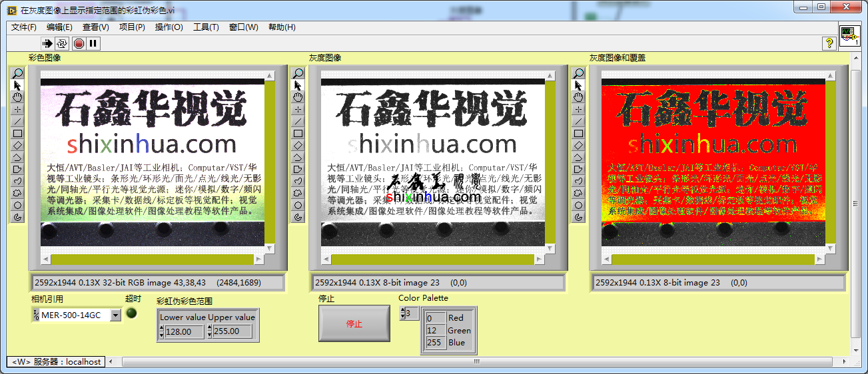Select the Rectangle tool on 彩色图像 display
Viewport: 868px width, 374px height.
coord(18,133)
